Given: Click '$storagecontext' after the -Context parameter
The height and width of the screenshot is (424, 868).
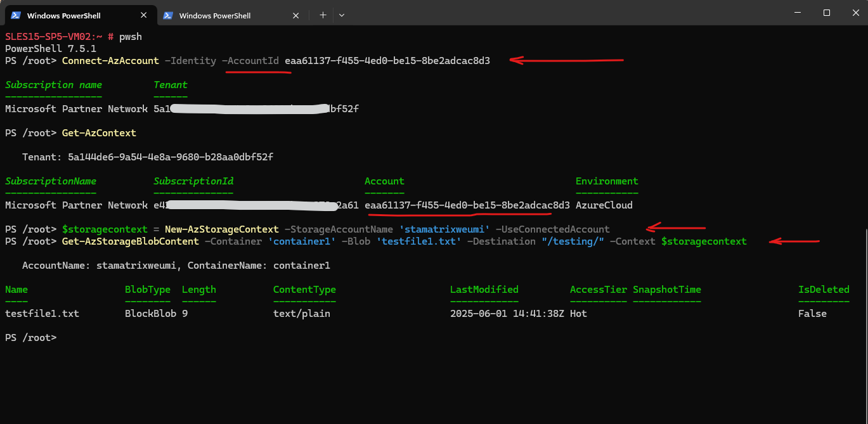Looking at the screenshot, I should pyautogui.click(x=704, y=241).
